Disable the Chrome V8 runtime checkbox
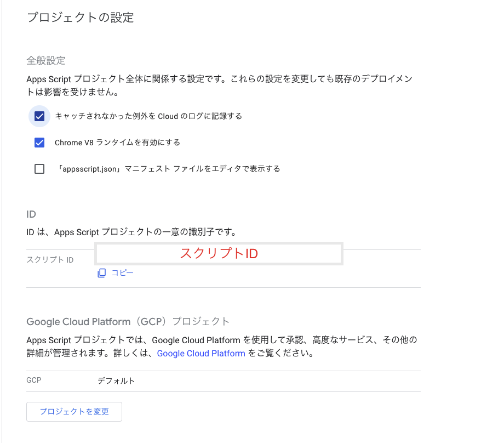Screen dimensions: 504x443 pos(39,143)
